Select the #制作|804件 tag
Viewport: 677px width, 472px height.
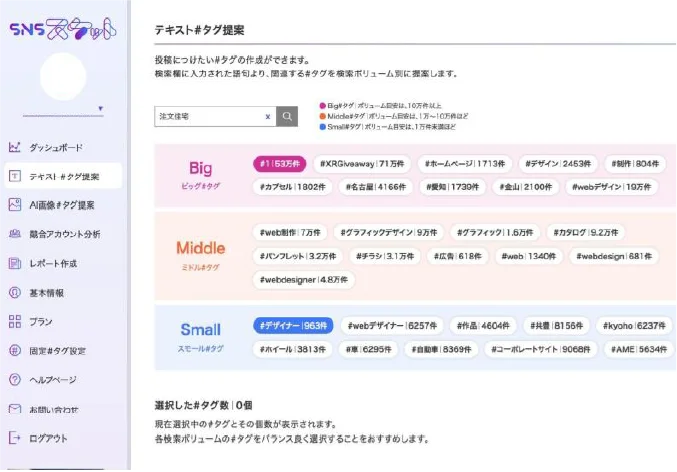[635, 164]
